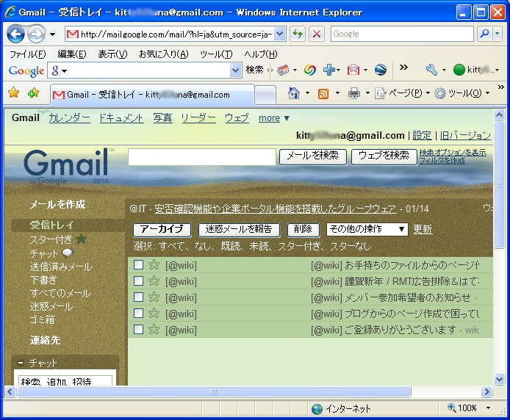Image resolution: width=510 pixels, height=420 pixels.
Task: Click the calendar-like icon after 検索 in toolbar
Action: pos(283,70)
